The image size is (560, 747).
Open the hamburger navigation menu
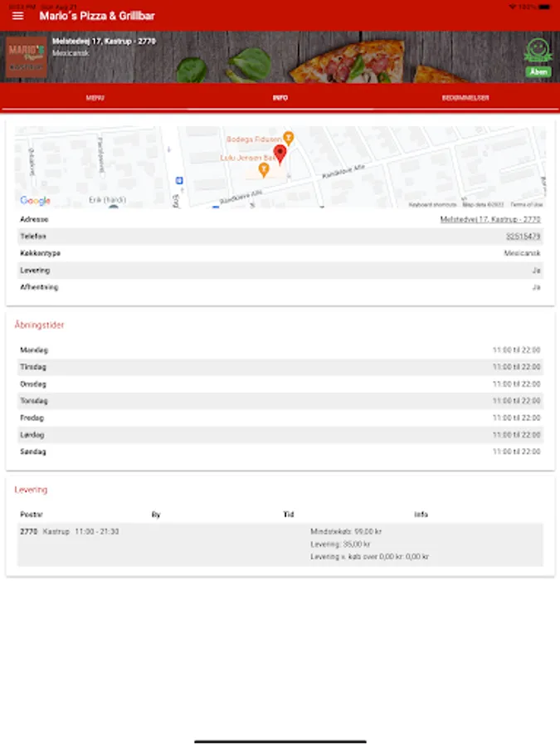pos(17,16)
